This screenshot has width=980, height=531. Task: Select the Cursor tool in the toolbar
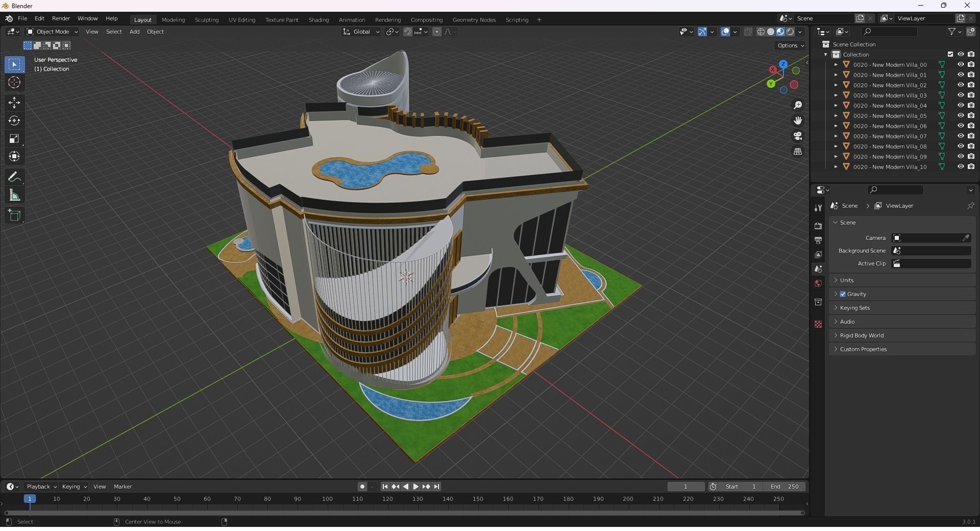pyautogui.click(x=14, y=83)
